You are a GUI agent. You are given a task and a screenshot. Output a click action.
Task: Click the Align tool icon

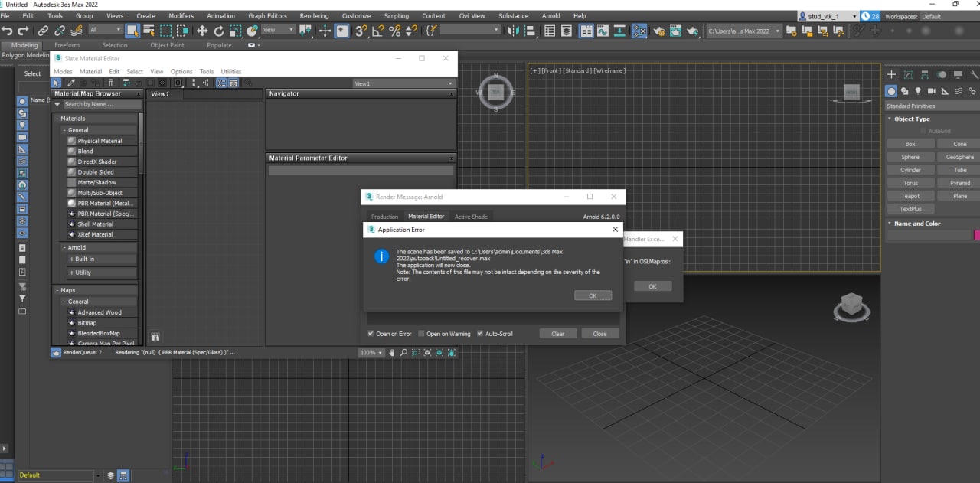point(531,31)
